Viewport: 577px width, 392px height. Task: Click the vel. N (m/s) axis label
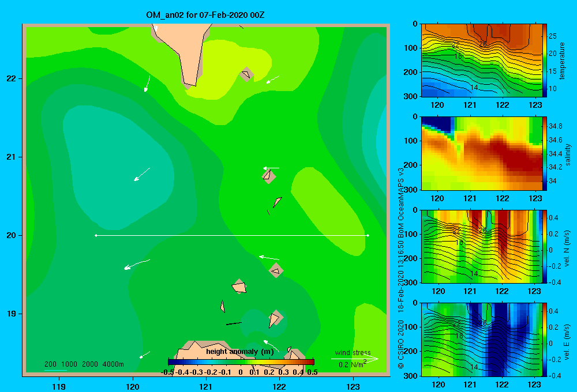(567, 248)
